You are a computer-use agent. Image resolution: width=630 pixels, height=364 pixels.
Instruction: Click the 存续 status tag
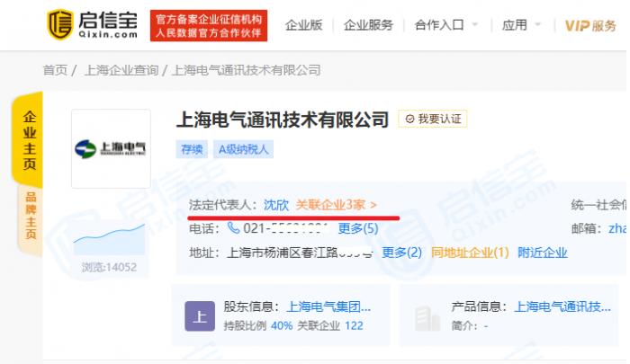click(x=192, y=149)
